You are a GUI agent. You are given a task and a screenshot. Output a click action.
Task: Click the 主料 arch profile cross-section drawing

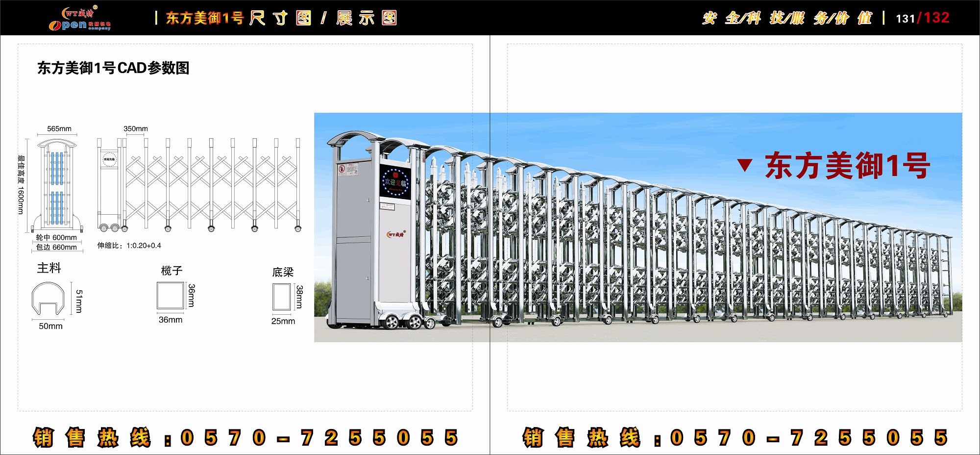click(x=48, y=298)
